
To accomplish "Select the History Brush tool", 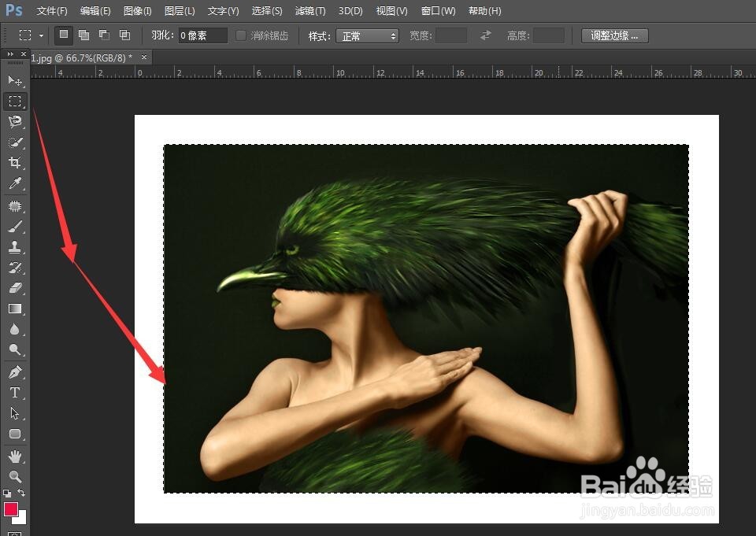I will click(x=15, y=268).
